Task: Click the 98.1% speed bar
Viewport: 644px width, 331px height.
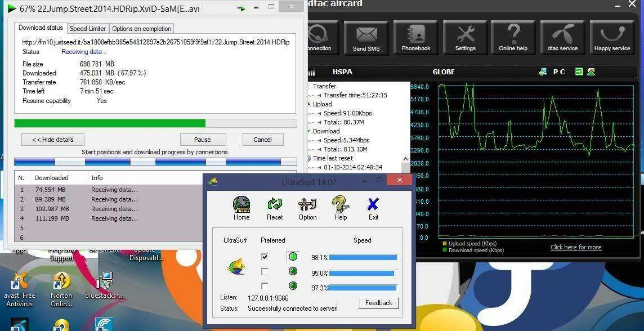Action: click(363, 257)
